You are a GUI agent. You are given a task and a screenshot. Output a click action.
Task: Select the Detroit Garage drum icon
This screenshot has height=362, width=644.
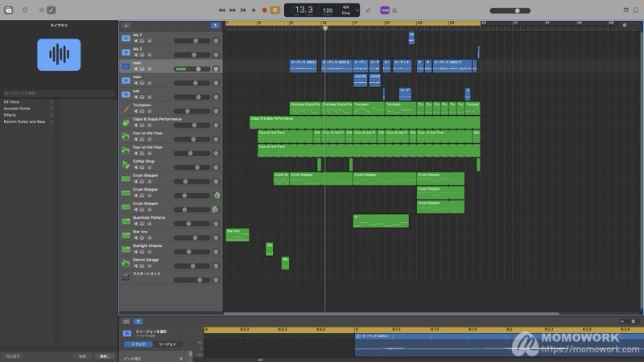126,263
